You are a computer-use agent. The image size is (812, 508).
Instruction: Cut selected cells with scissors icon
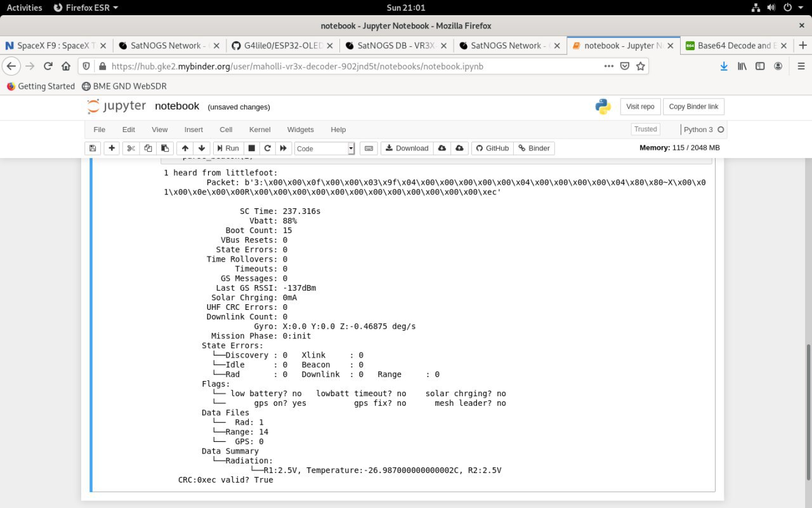131,148
